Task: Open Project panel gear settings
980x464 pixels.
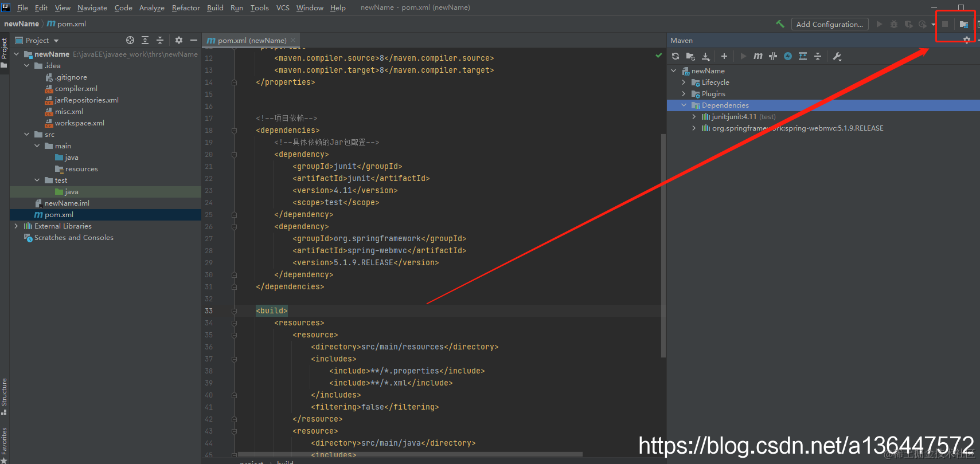Action: 179,40
